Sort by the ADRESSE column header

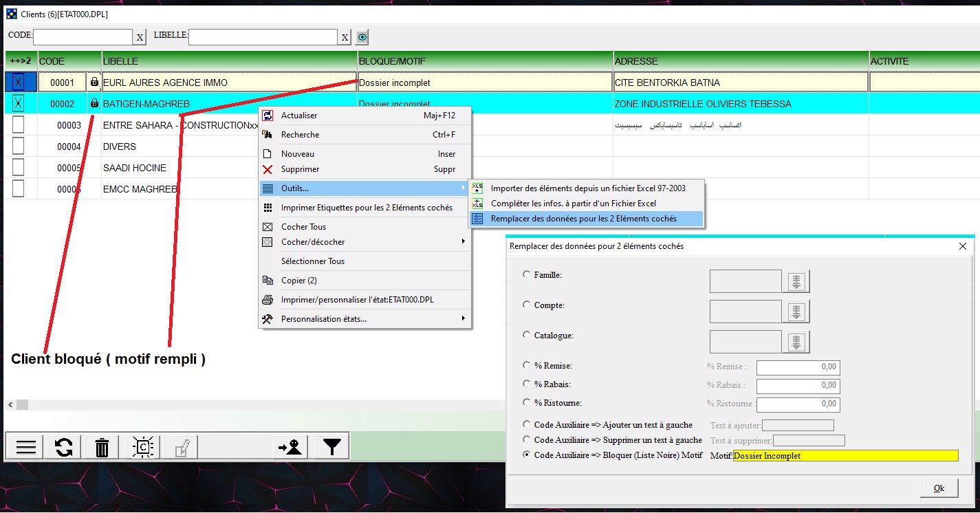coord(741,61)
